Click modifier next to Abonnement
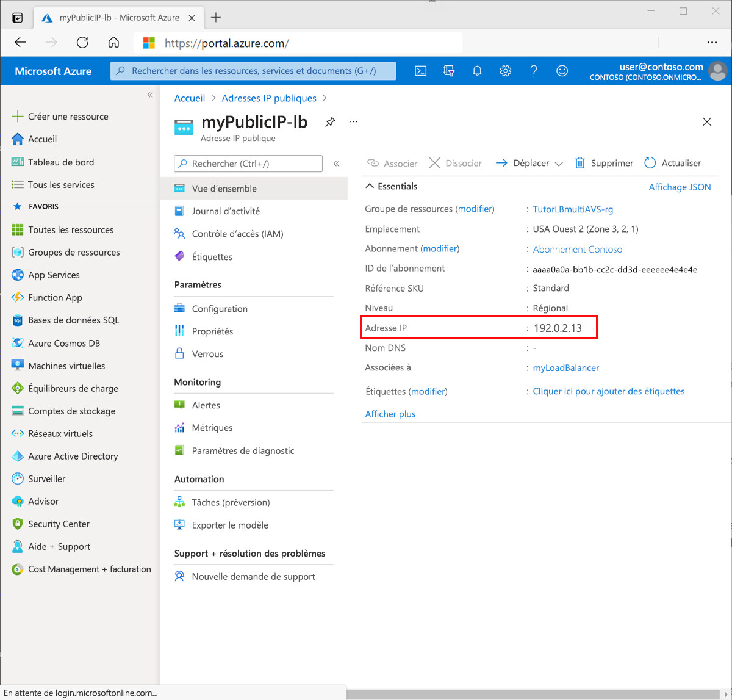Image resolution: width=732 pixels, height=700 pixels. 440,248
